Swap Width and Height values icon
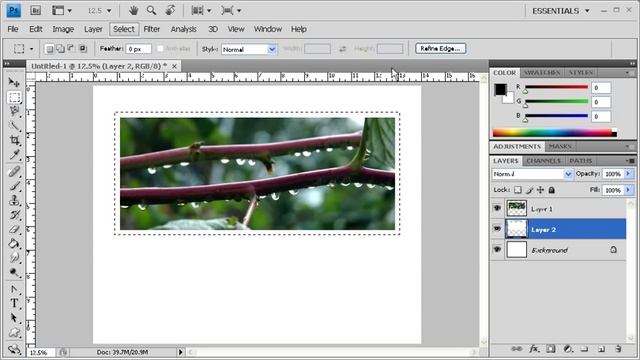 tap(342, 49)
